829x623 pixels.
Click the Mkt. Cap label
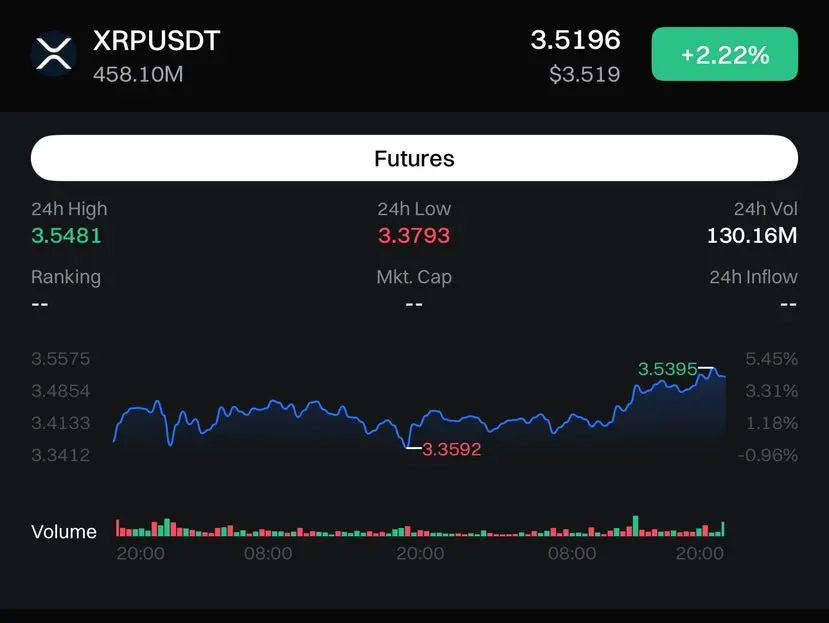pos(414,277)
